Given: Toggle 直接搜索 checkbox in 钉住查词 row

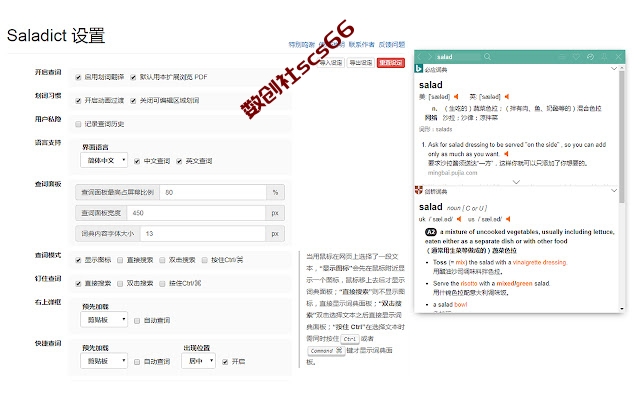Looking at the screenshot, I should pyautogui.click(x=78, y=284).
